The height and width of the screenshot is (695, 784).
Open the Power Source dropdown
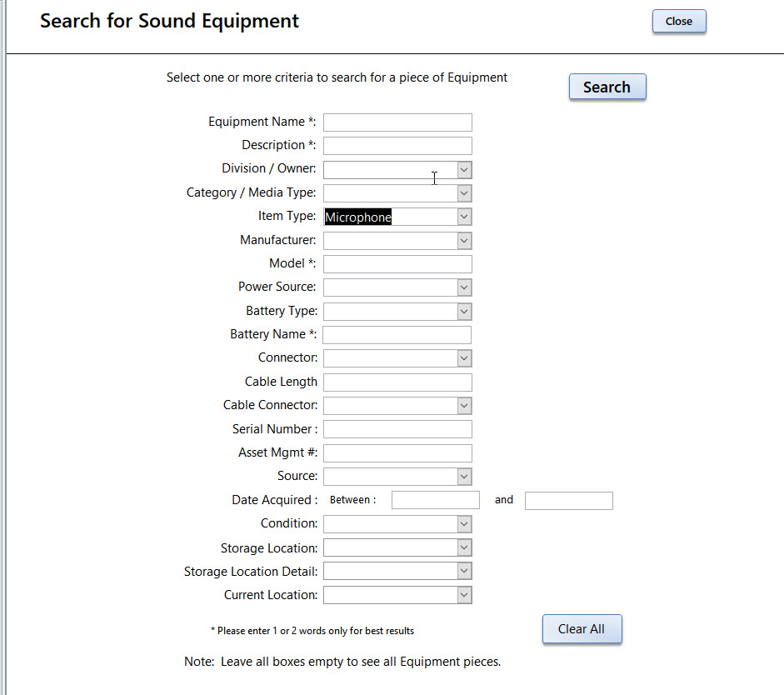[x=464, y=287]
